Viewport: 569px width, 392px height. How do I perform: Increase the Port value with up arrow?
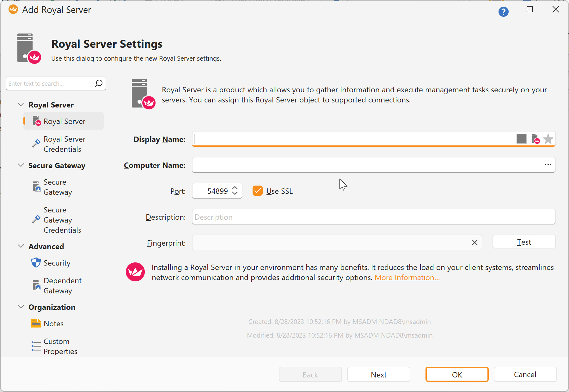(x=235, y=188)
